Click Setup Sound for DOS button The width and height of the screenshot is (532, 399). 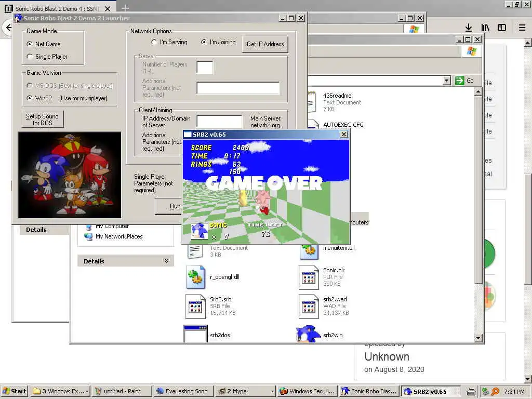tap(43, 119)
